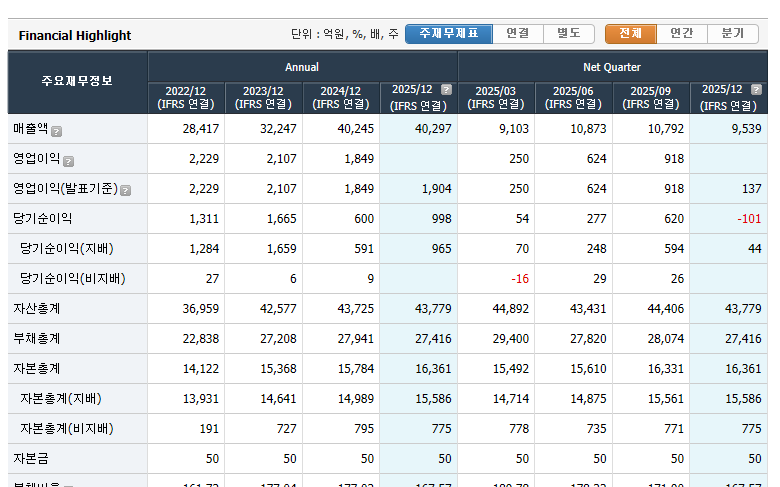780x487 pixels.
Task: Switch to 별도 statements
Action: coord(568,34)
